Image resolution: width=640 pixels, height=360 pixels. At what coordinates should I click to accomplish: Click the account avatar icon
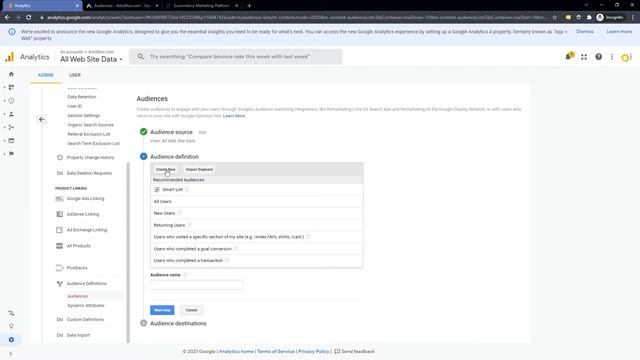coord(626,58)
